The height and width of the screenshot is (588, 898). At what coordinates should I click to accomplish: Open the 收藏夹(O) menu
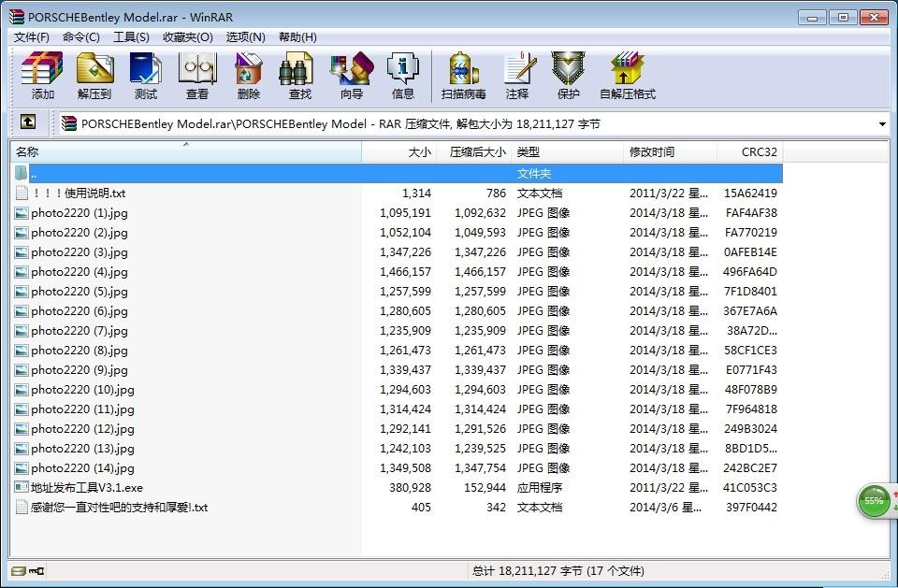[x=188, y=37]
